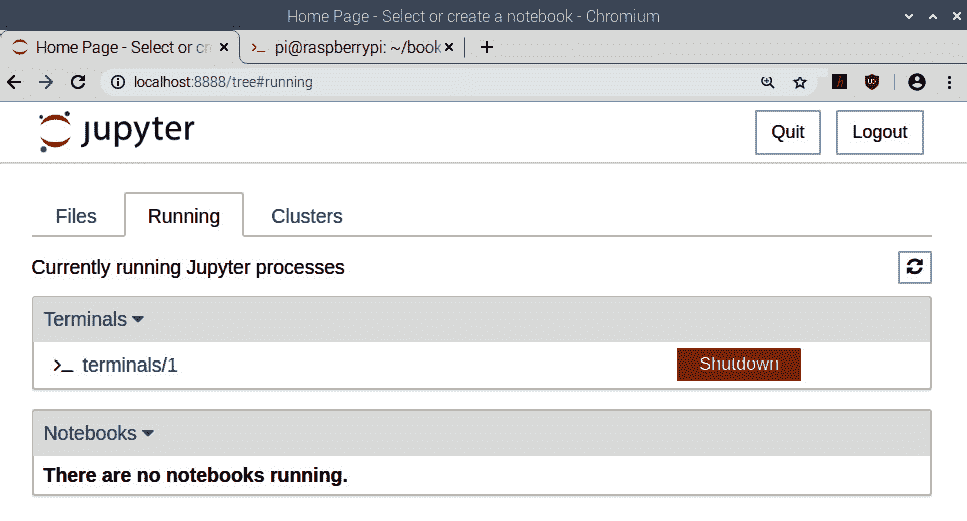Bookmark this page with the star icon
Viewport: 967px width, 521px height.
point(800,82)
